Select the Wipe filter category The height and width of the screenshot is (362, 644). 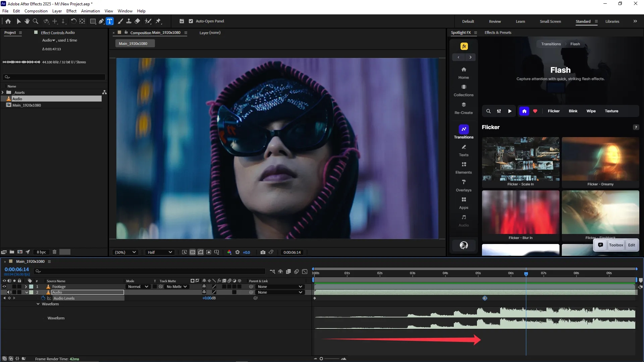pyautogui.click(x=591, y=111)
